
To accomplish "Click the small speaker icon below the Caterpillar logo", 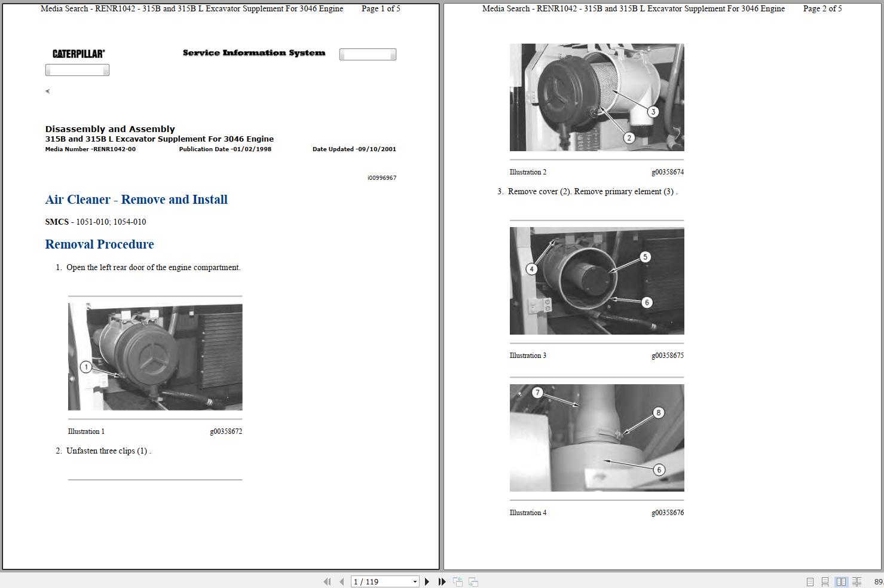I will (x=47, y=91).
